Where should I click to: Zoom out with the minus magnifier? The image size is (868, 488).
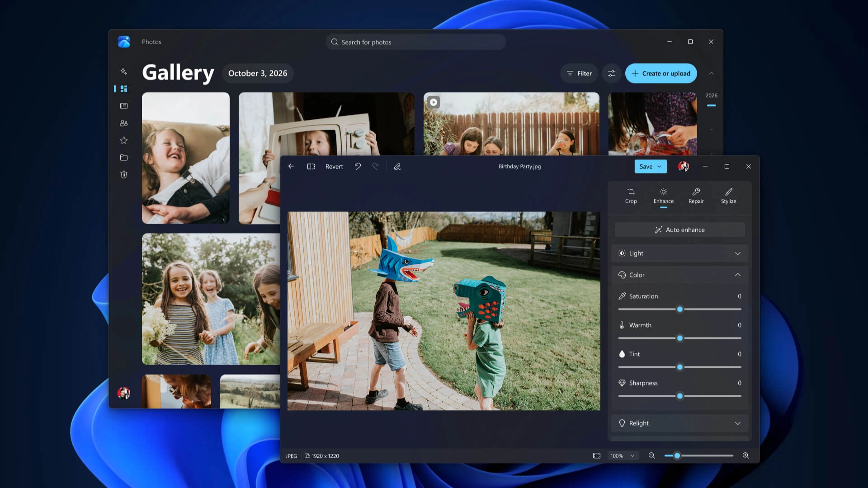tap(652, 455)
